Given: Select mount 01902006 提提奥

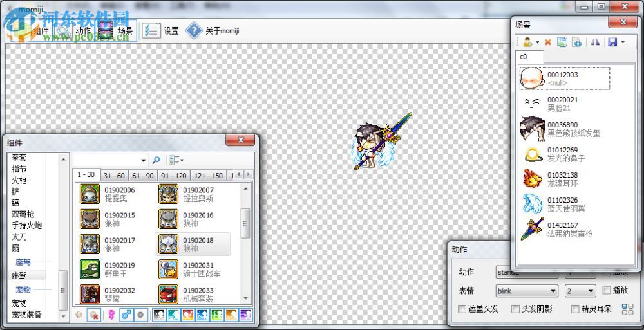Looking at the screenshot, I should coord(114,194).
